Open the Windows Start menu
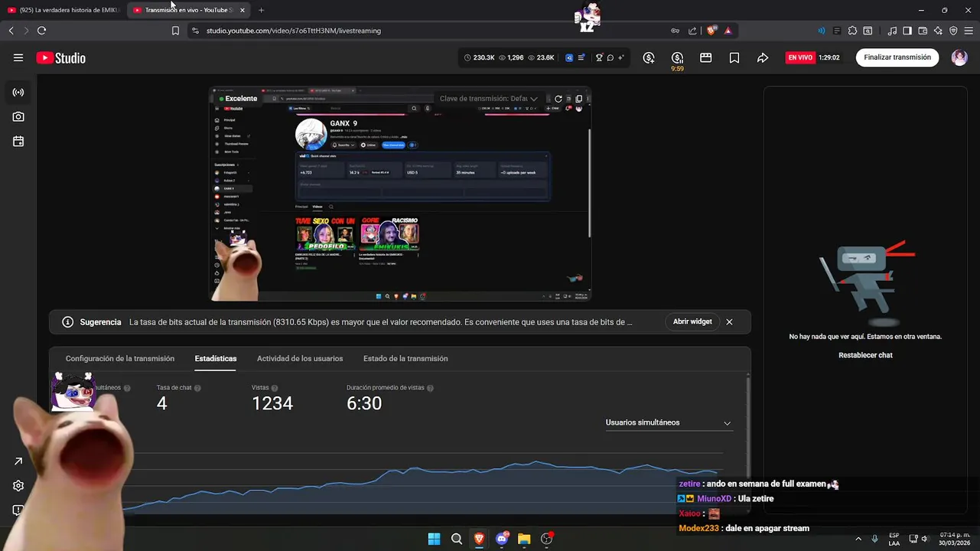The image size is (980, 551). coord(434,539)
